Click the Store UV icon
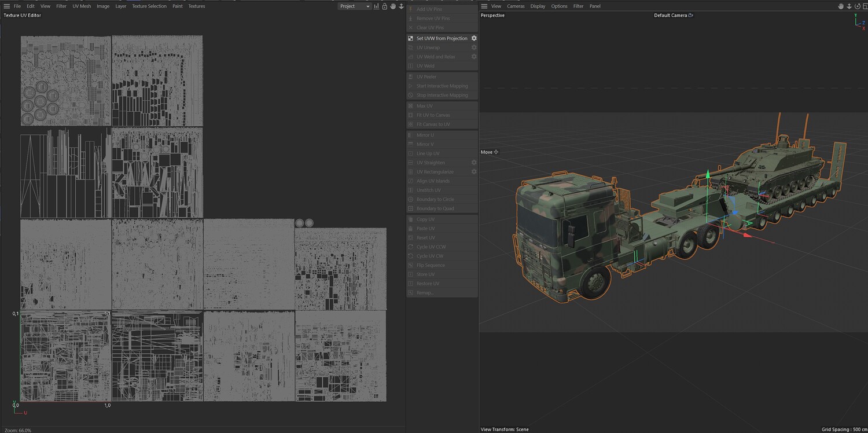868x433 pixels. click(x=411, y=274)
